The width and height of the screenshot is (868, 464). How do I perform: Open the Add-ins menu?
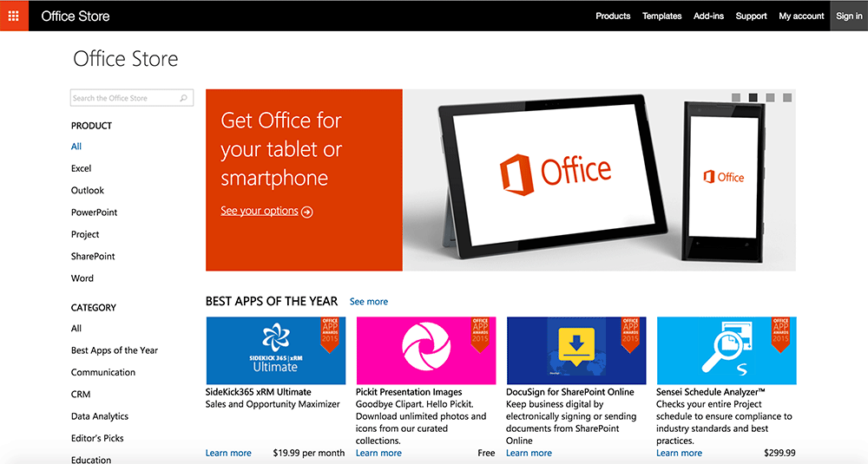(708, 16)
